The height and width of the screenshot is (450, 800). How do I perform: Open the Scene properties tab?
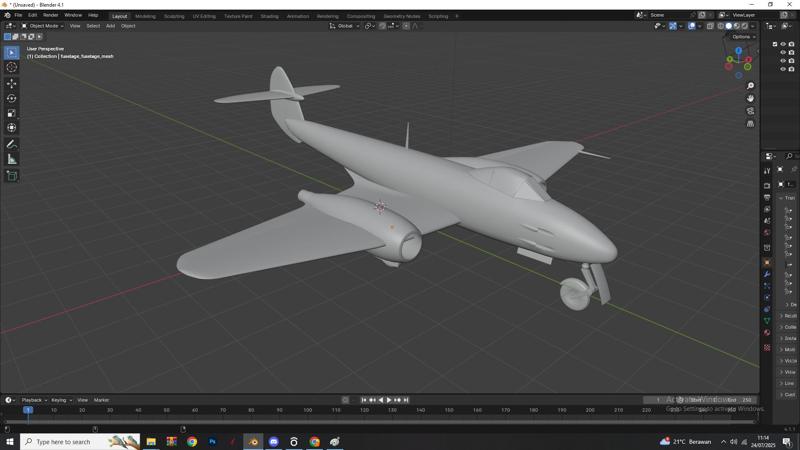(767, 221)
